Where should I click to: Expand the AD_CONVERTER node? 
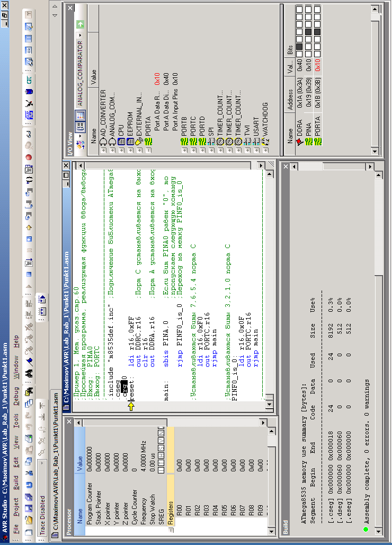click(x=103, y=150)
